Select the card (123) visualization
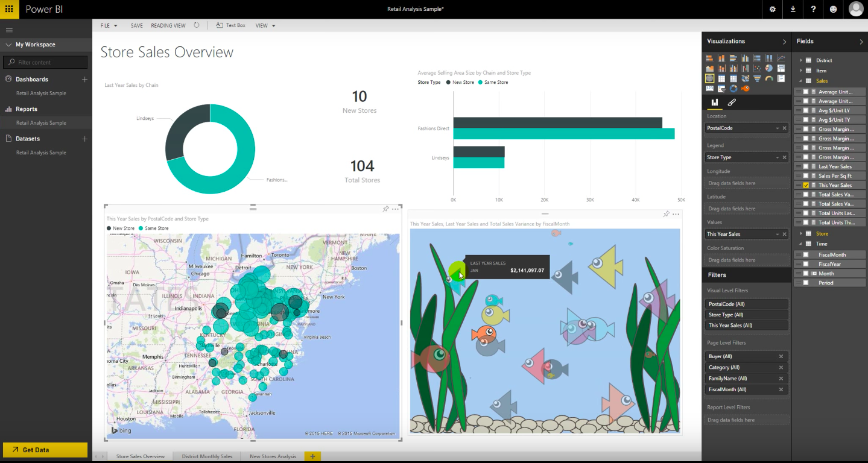 click(709, 89)
